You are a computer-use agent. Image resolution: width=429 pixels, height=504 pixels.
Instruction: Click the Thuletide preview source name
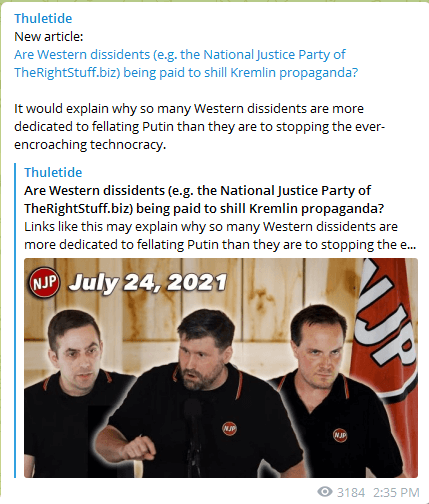coord(53,172)
